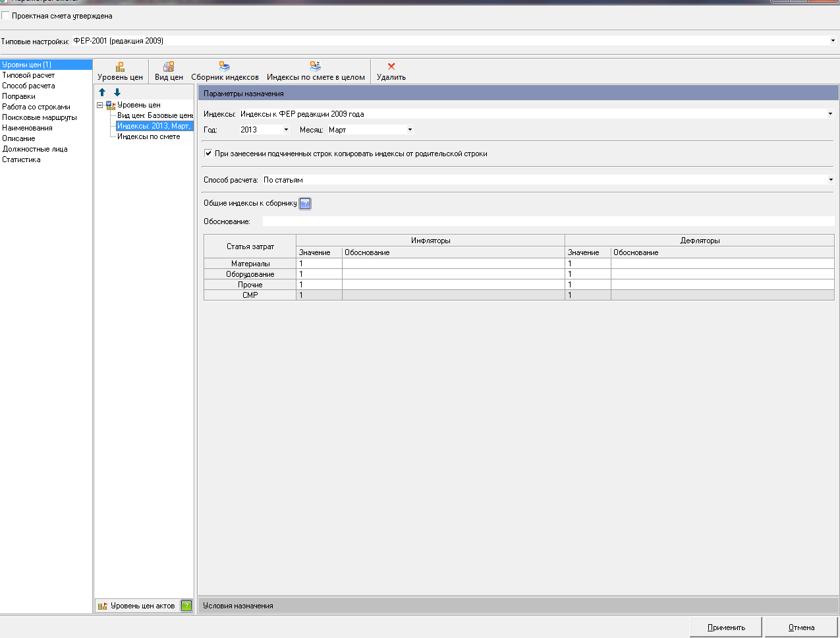Open the Год dropdown showing 2013
Viewport: 840px width, 638px height.
[x=286, y=130]
